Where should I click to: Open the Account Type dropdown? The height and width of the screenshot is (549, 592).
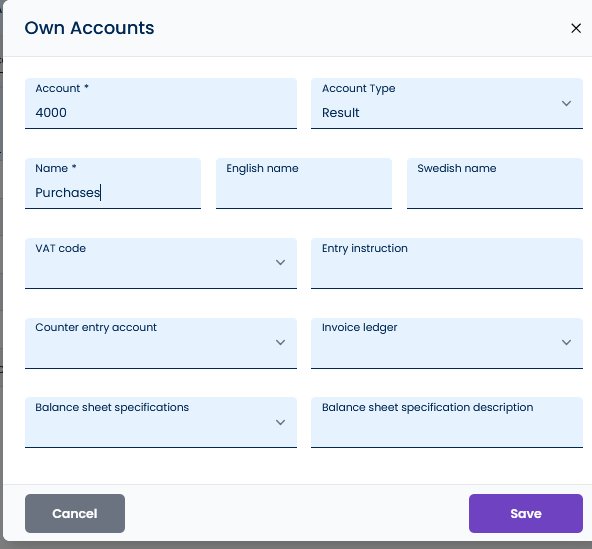pyautogui.click(x=447, y=103)
